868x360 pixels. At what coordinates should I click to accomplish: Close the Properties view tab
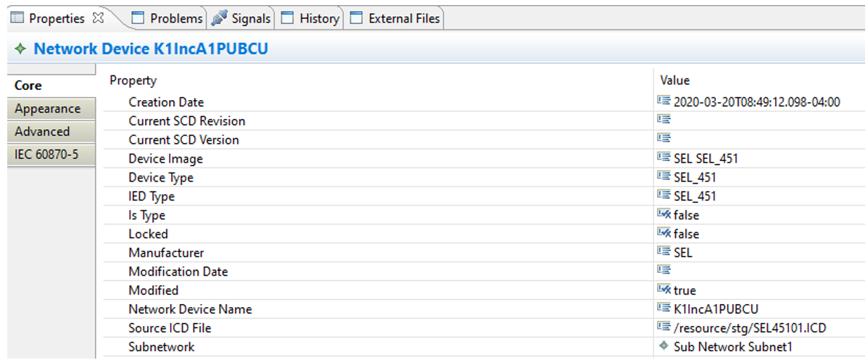click(x=99, y=18)
